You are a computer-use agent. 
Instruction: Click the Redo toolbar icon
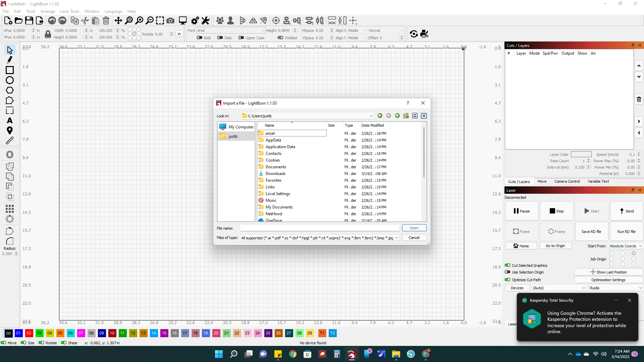pos(62,21)
